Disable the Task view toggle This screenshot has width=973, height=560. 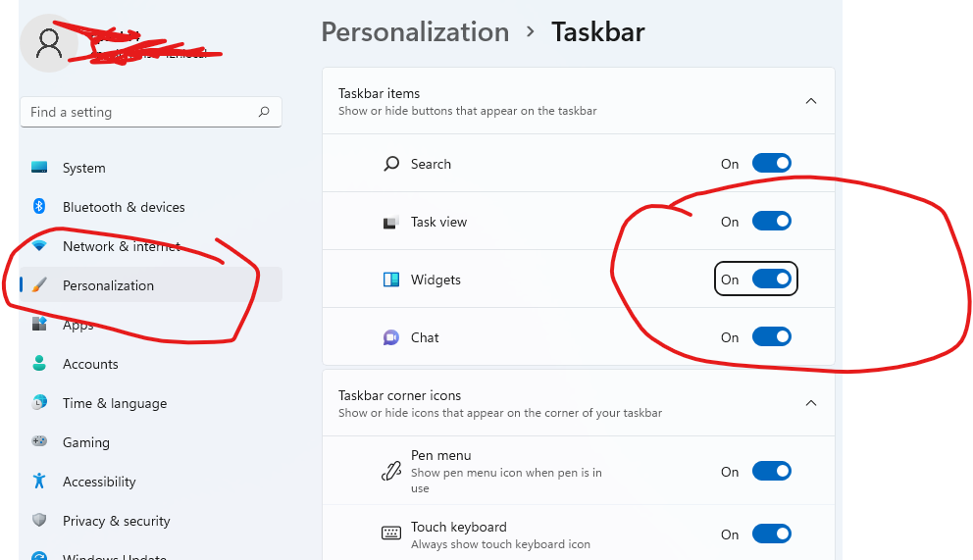(771, 222)
